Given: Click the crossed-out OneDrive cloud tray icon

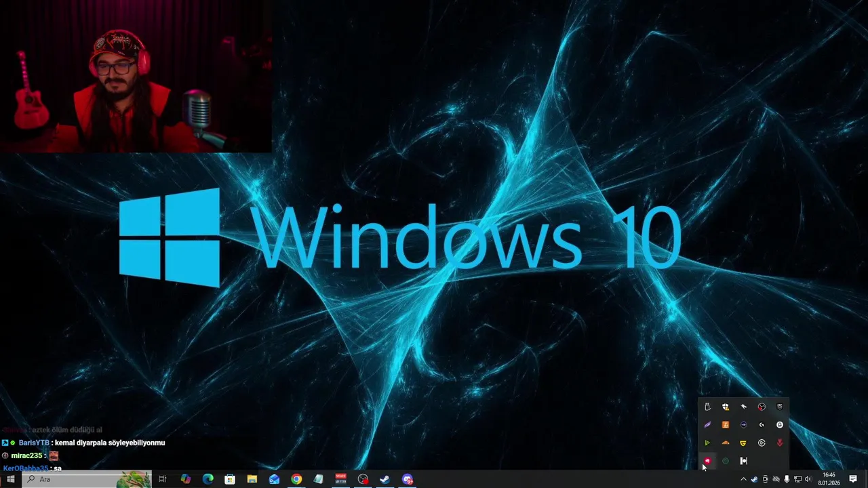Looking at the screenshot, I should coord(776,479).
